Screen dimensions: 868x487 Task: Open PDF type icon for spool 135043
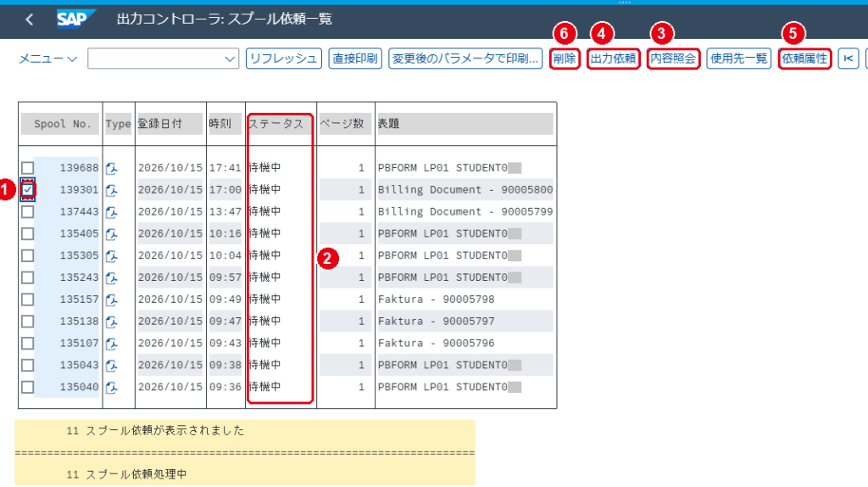[x=112, y=366]
